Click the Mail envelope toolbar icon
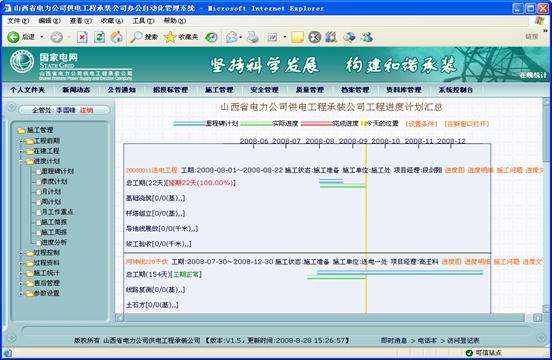Screen dimensions: 552x360 point(231,37)
